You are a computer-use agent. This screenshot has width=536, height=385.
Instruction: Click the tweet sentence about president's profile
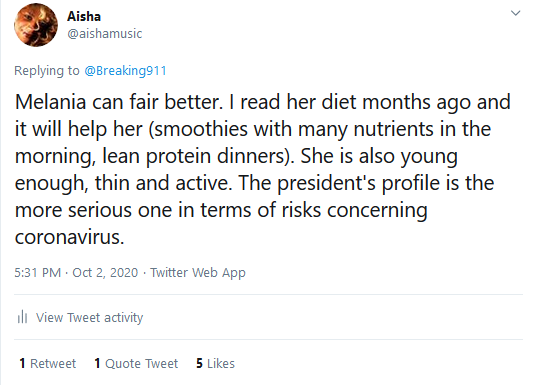pyautogui.click(x=254, y=210)
